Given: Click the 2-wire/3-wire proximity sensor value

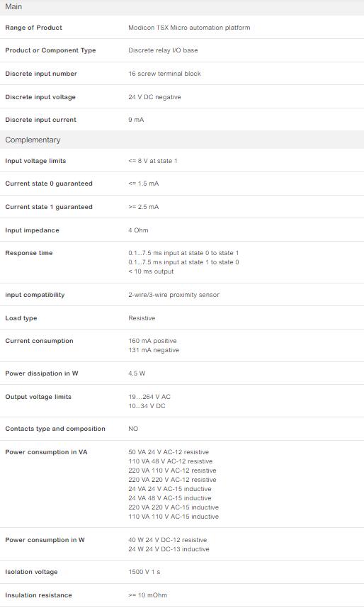Looking at the screenshot, I should point(174,295).
